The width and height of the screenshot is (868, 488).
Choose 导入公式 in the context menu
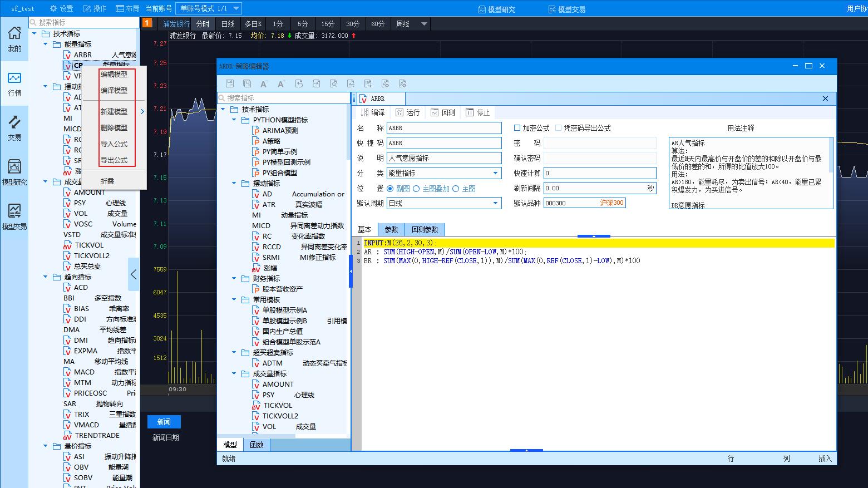point(114,144)
